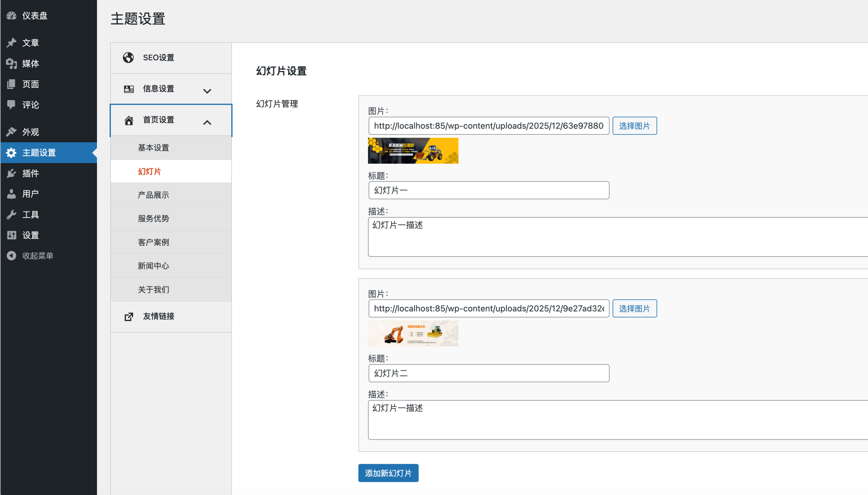Image resolution: width=868 pixels, height=495 pixels.
Task: Click the 评论 speech bubble icon
Action: [x=12, y=105]
